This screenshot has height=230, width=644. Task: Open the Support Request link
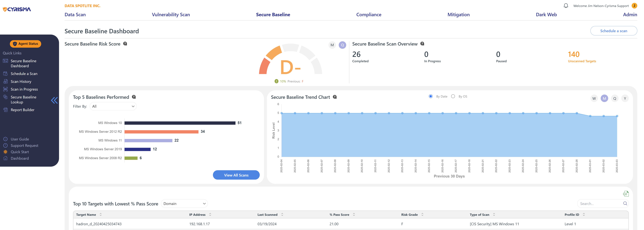pos(24,145)
